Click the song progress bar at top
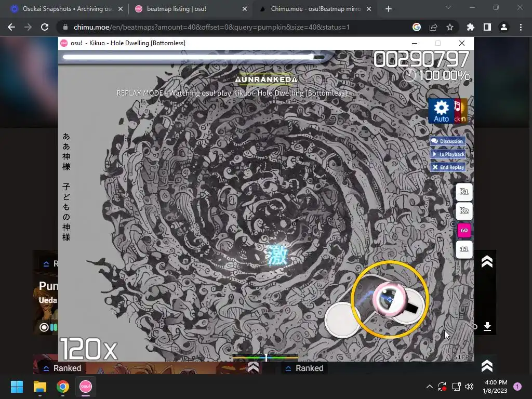This screenshot has height=399, width=532. coord(193,57)
